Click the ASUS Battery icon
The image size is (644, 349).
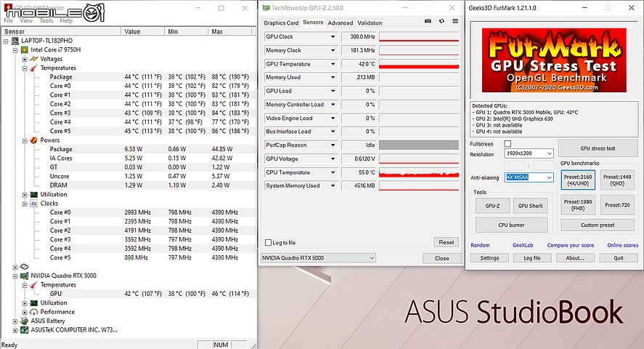[24, 321]
